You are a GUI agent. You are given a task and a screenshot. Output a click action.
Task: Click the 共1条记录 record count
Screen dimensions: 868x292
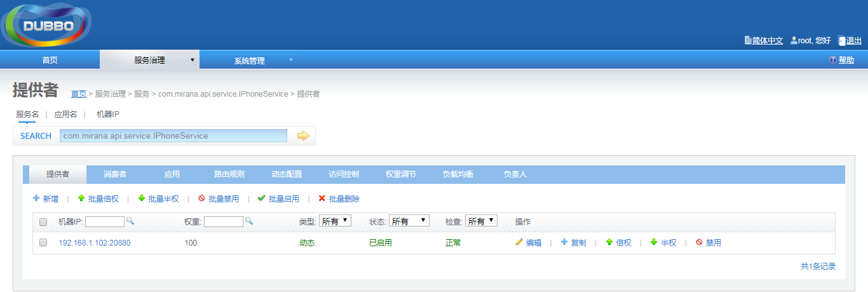(x=818, y=267)
